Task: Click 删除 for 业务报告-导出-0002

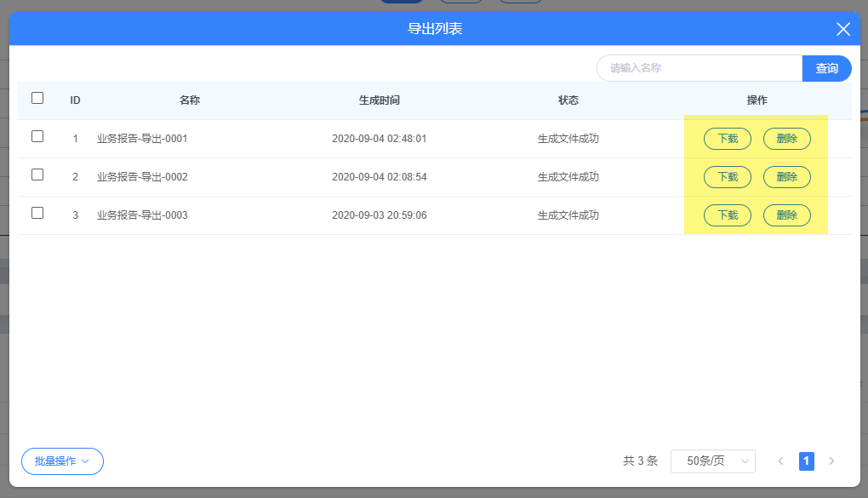Action: [786, 177]
